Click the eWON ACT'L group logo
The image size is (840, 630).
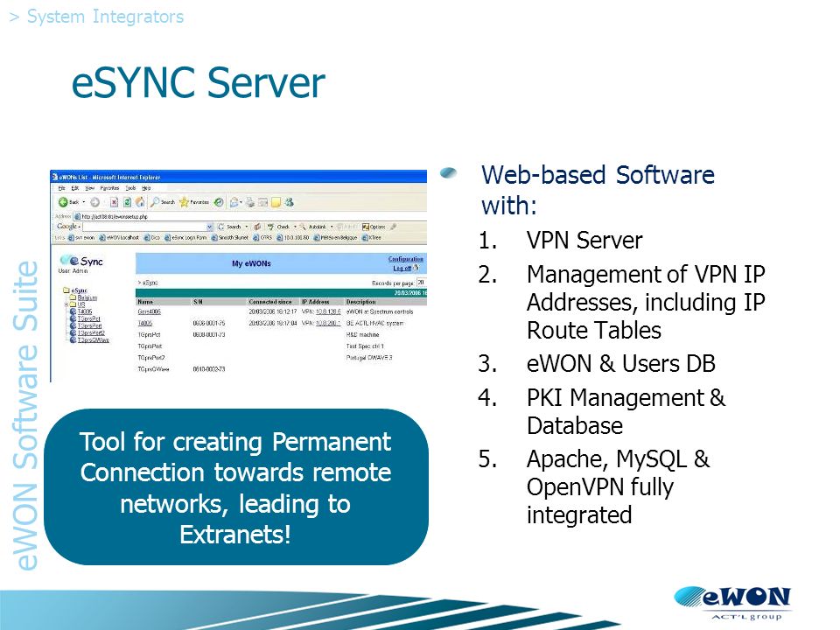click(x=733, y=603)
